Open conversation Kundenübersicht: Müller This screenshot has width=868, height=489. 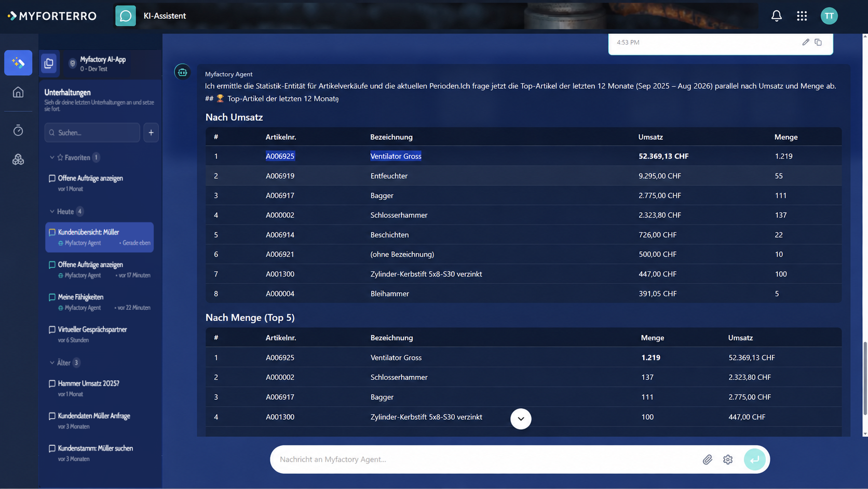pos(99,237)
